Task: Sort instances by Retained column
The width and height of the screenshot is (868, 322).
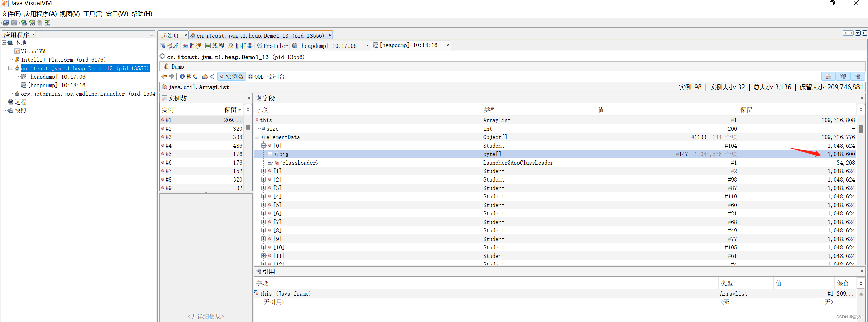Action: (232, 110)
